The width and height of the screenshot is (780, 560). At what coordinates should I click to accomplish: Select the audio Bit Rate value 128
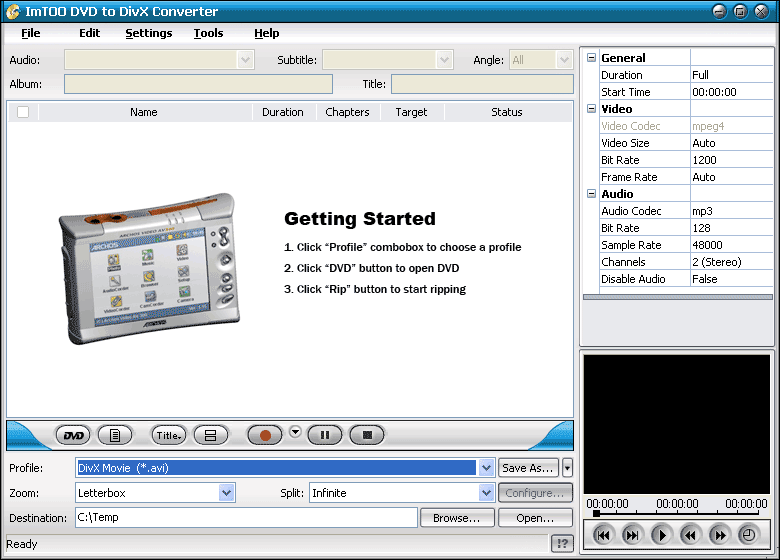click(731, 228)
